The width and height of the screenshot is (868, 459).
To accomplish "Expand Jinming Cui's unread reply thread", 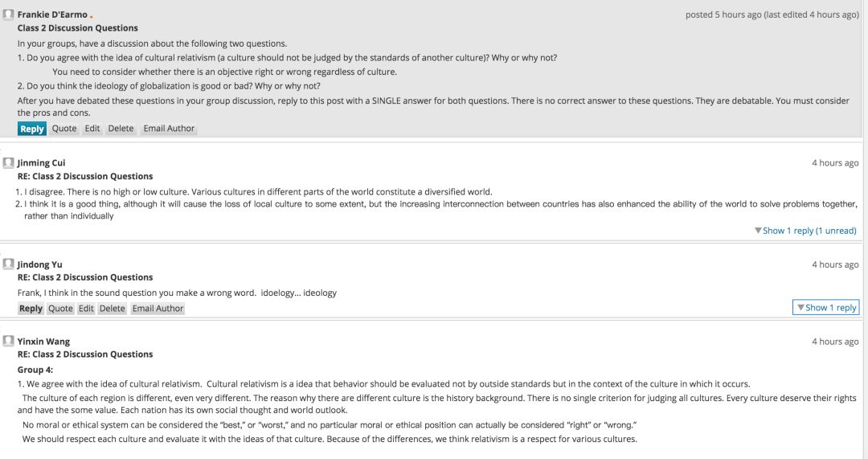I will (805, 231).
